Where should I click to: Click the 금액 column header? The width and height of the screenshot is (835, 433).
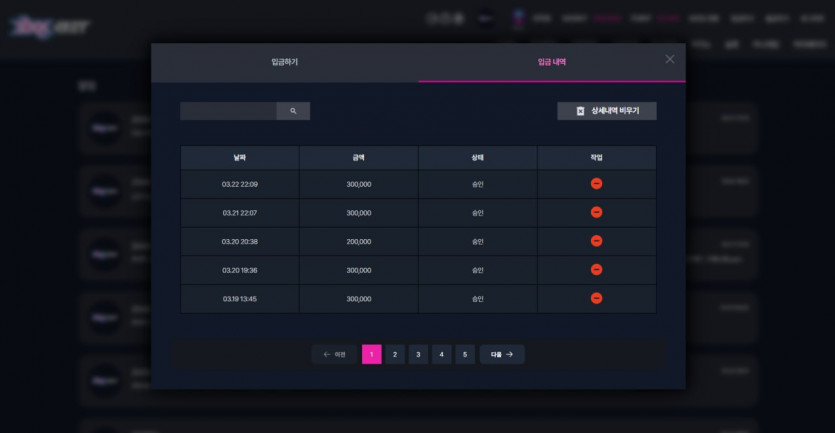pos(358,158)
